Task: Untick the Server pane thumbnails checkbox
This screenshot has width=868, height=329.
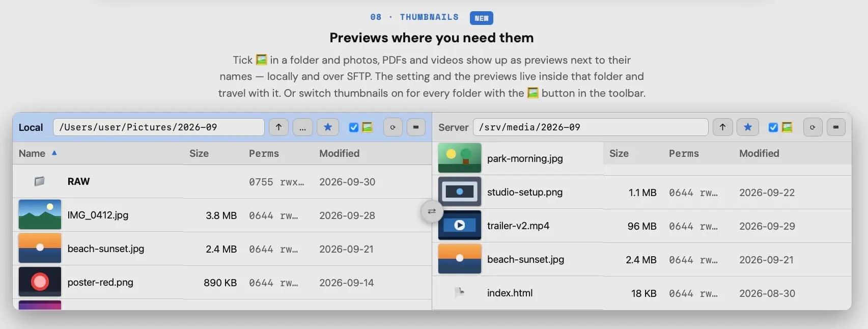Action: tap(773, 127)
